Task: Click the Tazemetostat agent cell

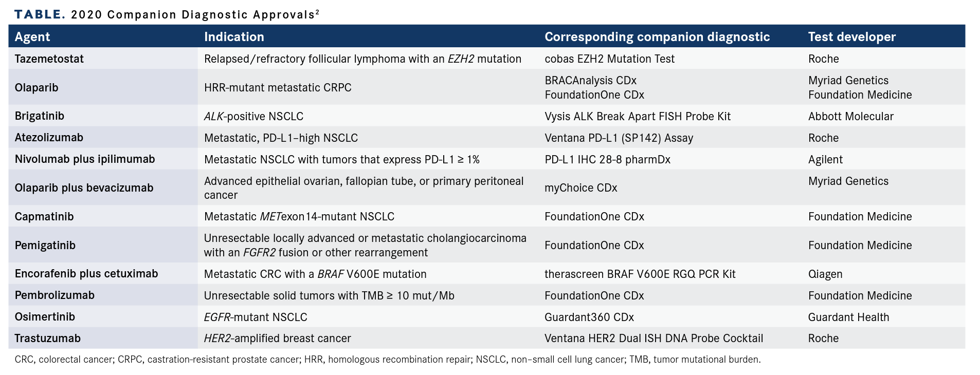Action: click(49, 59)
